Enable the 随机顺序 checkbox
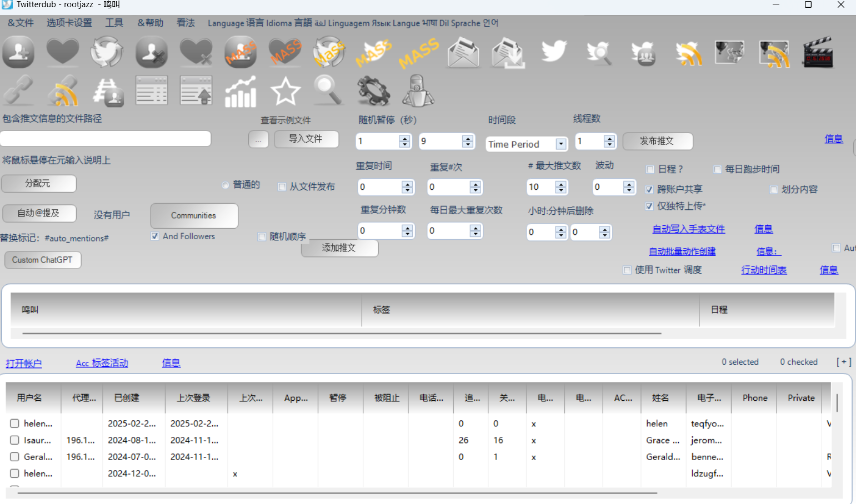This screenshot has width=856, height=504. pyautogui.click(x=262, y=237)
